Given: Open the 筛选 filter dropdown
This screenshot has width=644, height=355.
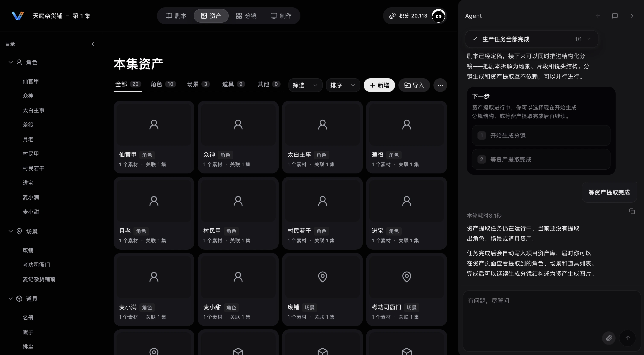Looking at the screenshot, I should (x=305, y=85).
